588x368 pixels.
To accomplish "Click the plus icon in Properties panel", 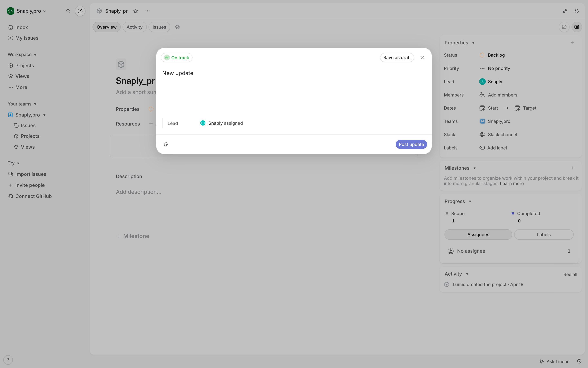I will coord(572,43).
